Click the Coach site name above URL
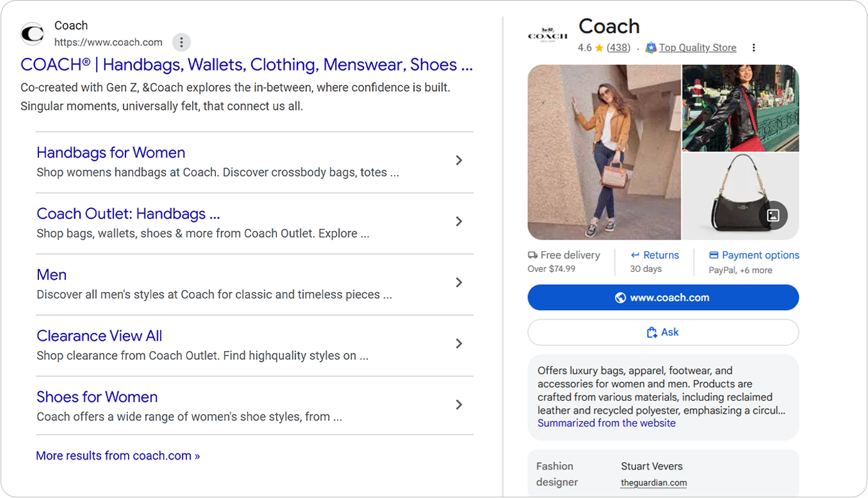The width and height of the screenshot is (868, 498). pos(71,26)
